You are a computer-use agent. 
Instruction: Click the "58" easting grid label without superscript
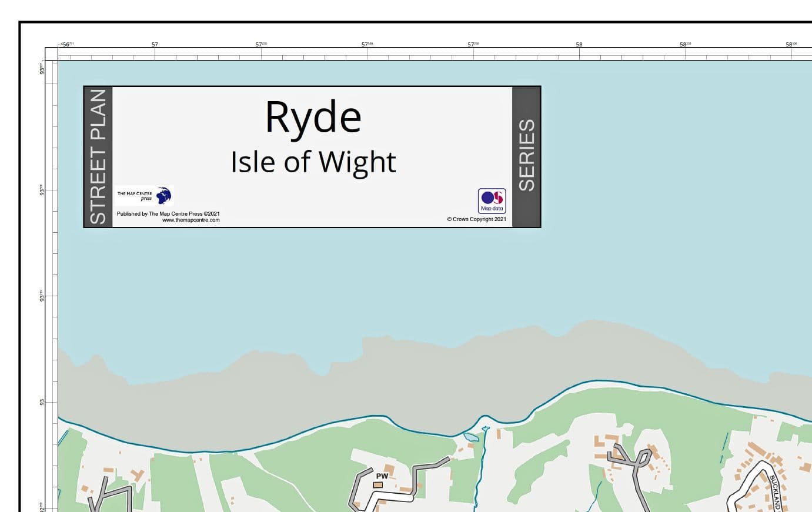pyautogui.click(x=579, y=44)
